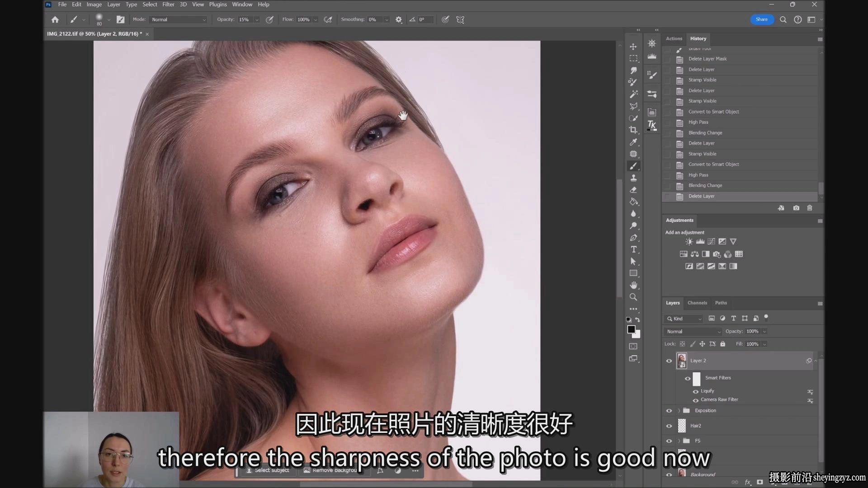Add a Levels adjustment
868x488 pixels.
click(x=700, y=241)
